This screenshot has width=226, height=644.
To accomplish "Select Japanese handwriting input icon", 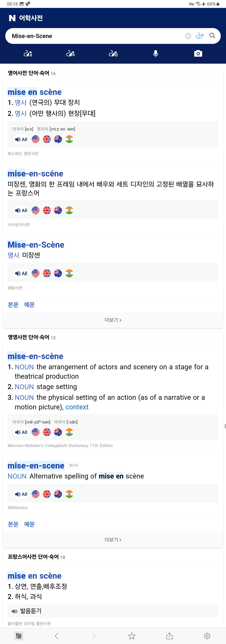I will [113, 53].
